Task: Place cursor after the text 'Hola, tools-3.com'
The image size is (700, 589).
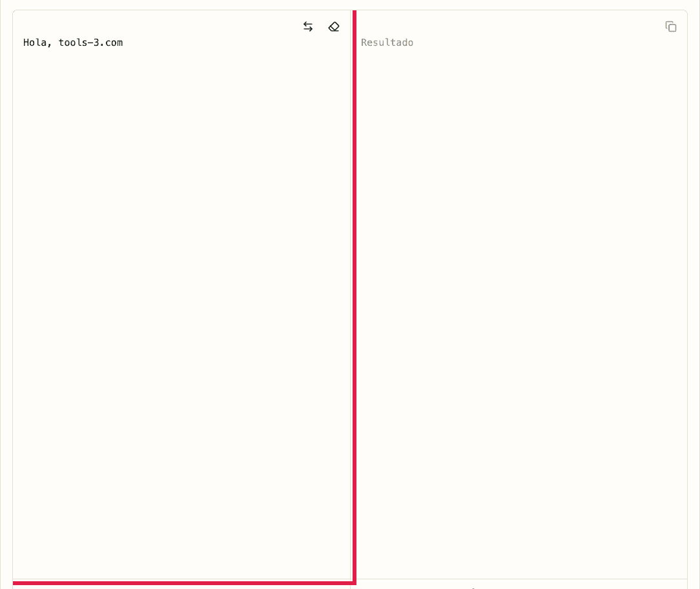Action: pos(123,43)
